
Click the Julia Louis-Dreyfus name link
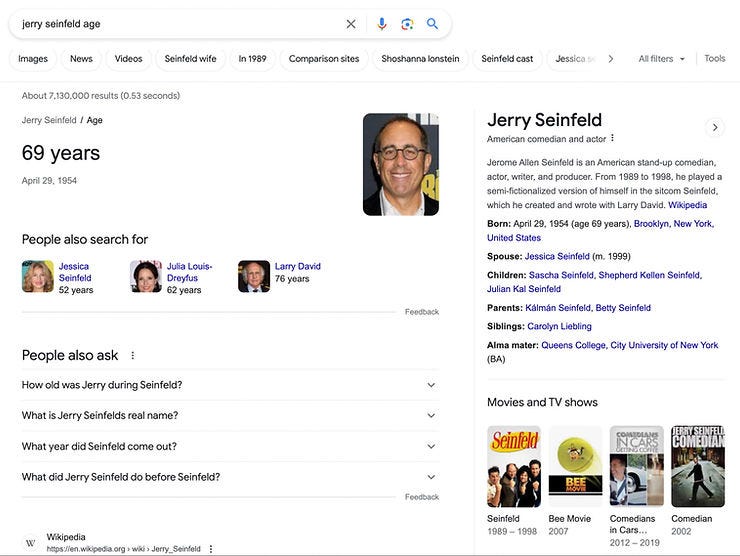(x=189, y=272)
